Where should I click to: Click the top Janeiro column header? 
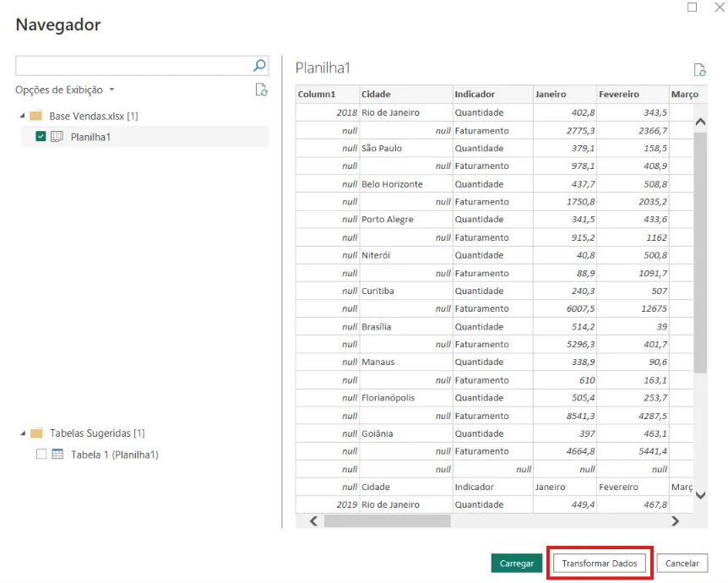point(565,94)
